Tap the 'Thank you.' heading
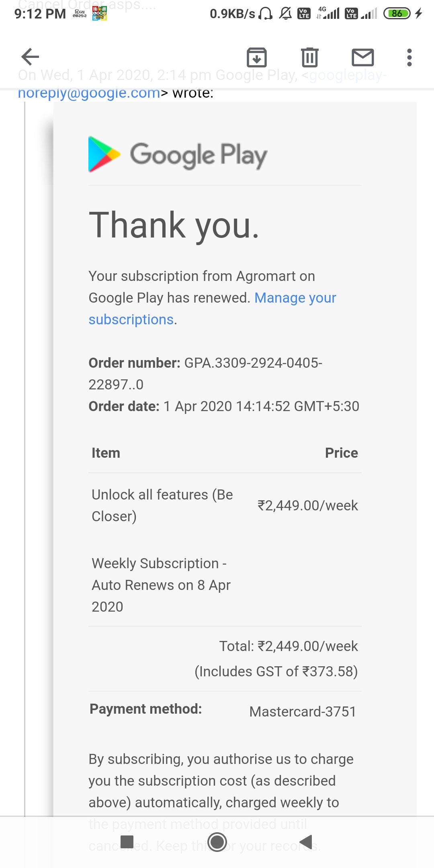The width and height of the screenshot is (434, 868). click(x=174, y=225)
